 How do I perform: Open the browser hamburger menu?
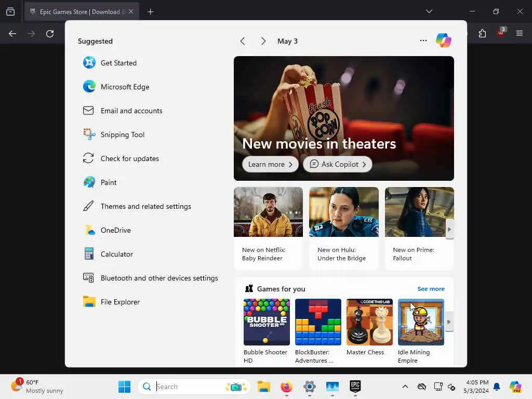pyautogui.click(x=520, y=33)
